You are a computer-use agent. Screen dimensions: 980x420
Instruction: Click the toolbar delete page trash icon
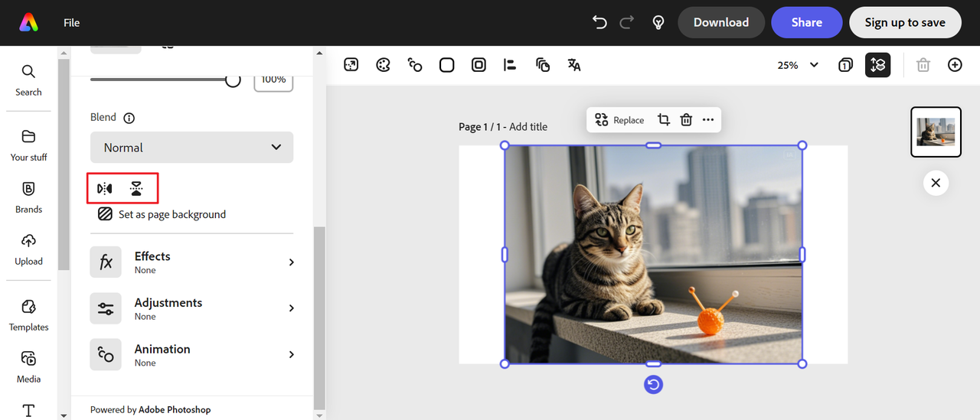[923, 65]
